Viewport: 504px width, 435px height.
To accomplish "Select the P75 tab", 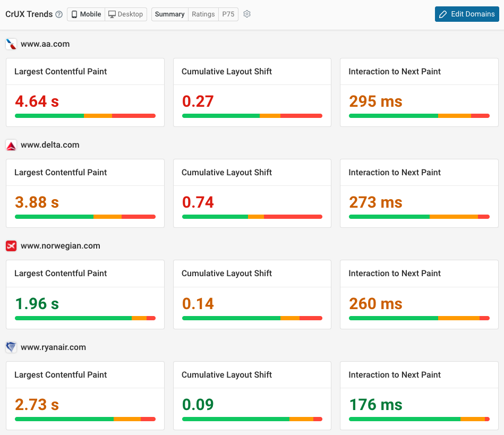I will 228,14.
